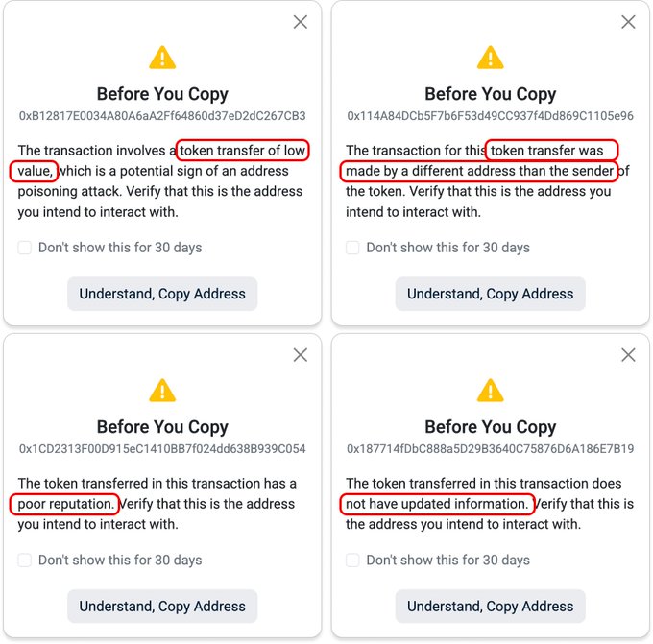
Task: Close the different sender address warning dialog
Action: pos(628,22)
